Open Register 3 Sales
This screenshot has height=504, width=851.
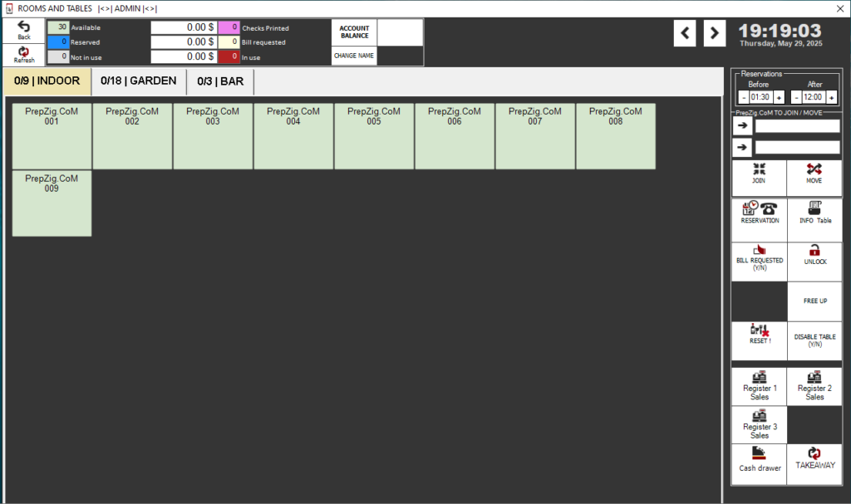760,425
